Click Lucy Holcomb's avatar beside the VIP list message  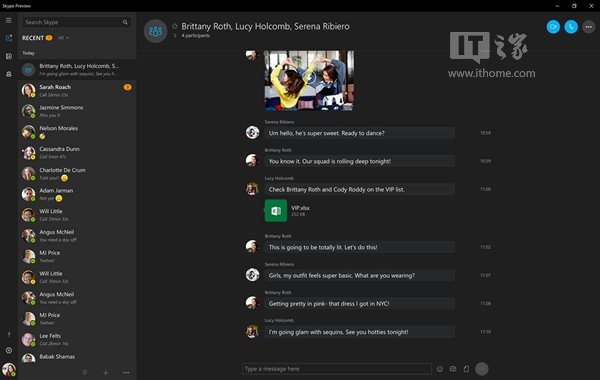coord(253,189)
